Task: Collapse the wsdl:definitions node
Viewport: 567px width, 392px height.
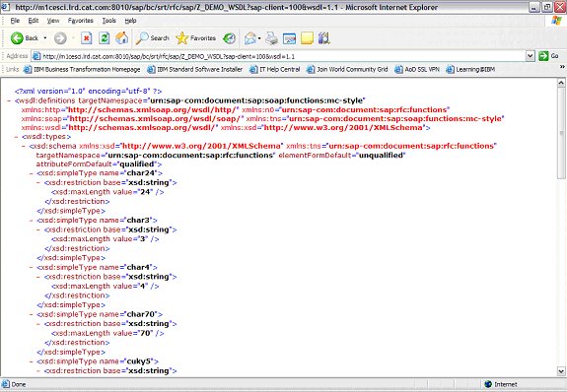Action: click(x=9, y=100)
